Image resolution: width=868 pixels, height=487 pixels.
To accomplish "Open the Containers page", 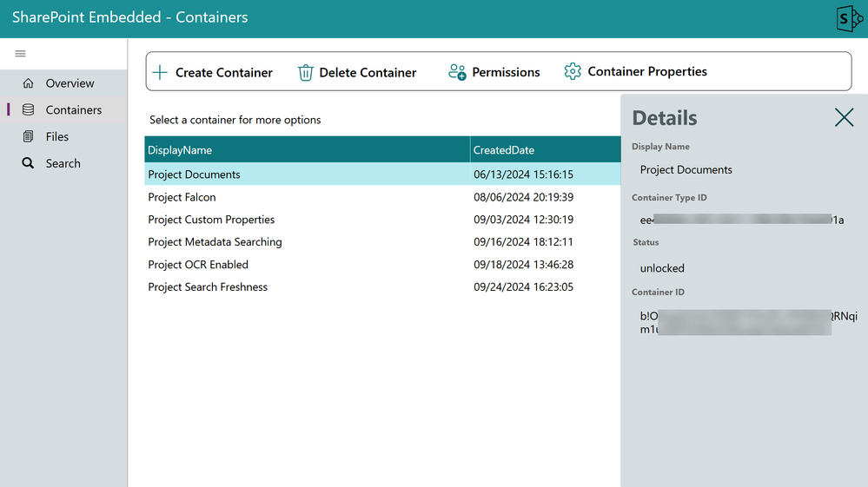I will [63, 109].
